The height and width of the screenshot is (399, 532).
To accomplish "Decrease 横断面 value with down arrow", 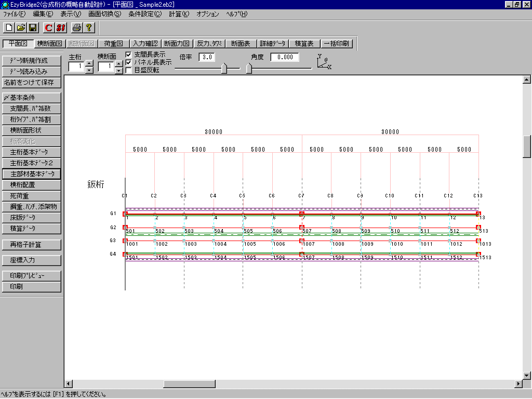I will click(x=119, y=71).
